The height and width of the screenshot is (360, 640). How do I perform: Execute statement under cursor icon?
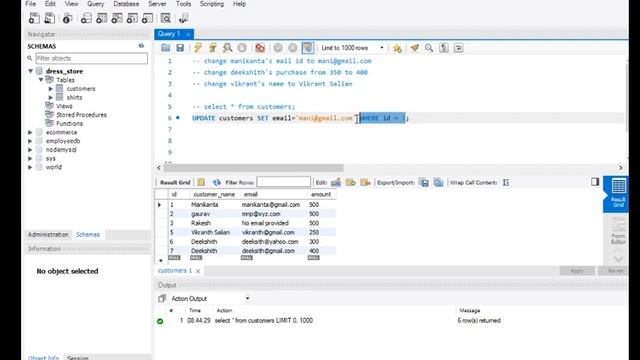pyautogui.click(x=213, y=48)
